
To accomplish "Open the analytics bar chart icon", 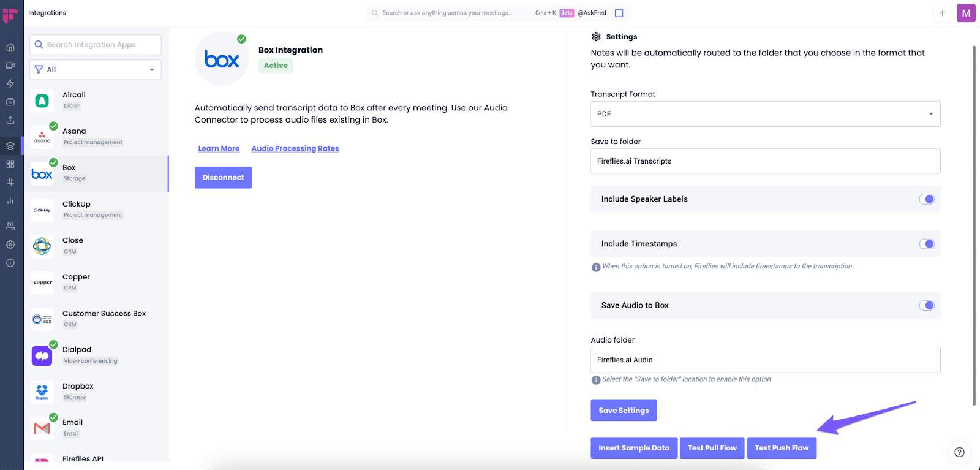I will coord(10,200).
